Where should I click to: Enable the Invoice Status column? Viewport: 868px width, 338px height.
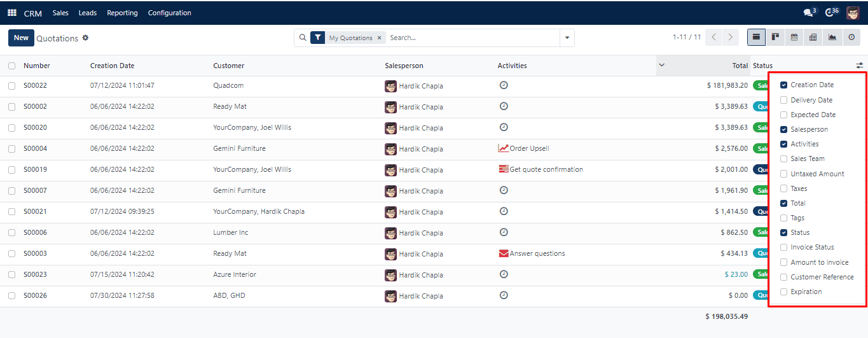[x=784, y=247]
